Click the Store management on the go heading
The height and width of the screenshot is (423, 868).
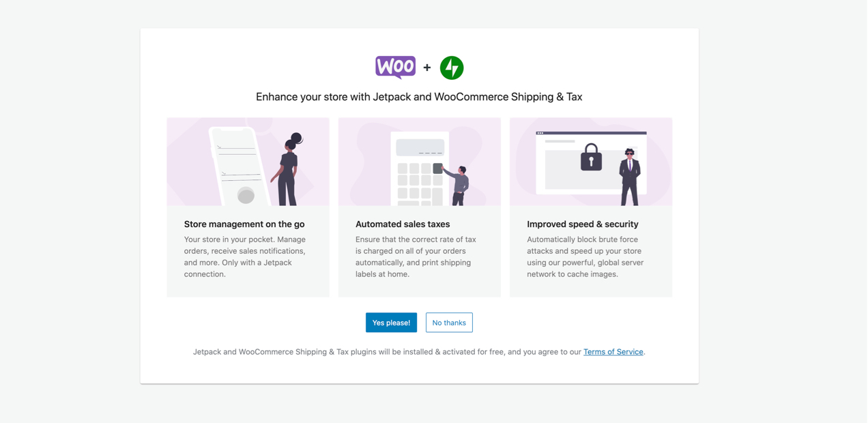pos(244,224)
